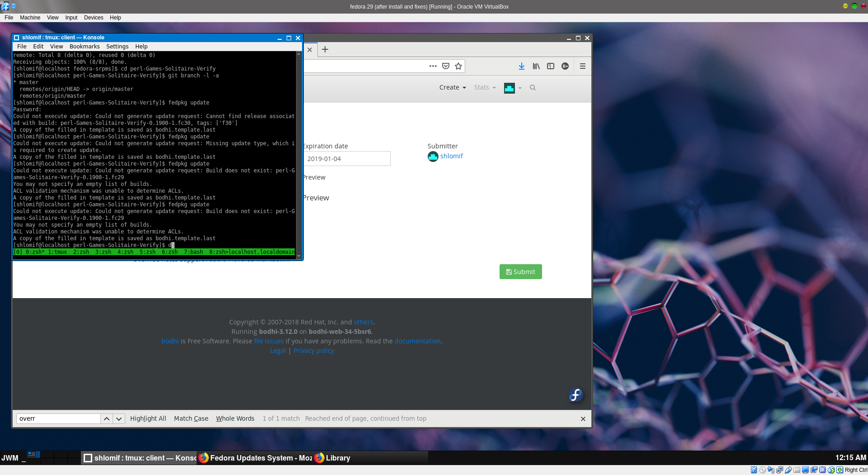Image resolution: width=868 pixels, height=475 pixels.
Task: Click VirtualBox display status icon
Action: pos(805,470)
